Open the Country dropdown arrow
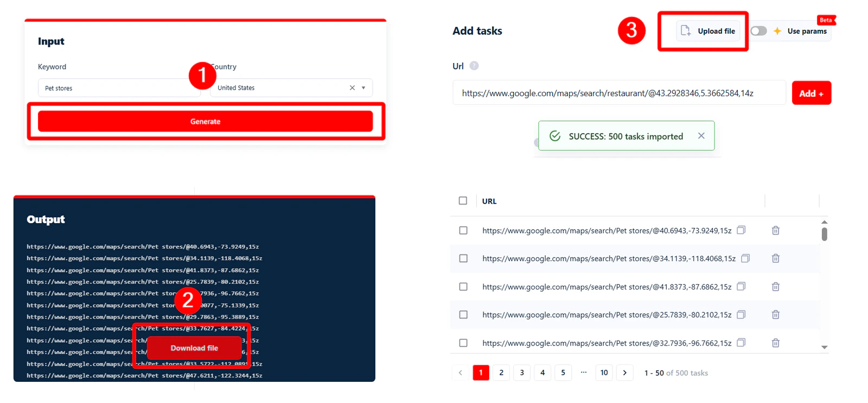Image resolution: width=868 pixels, height=403 pixels. [x=363, y=87]
